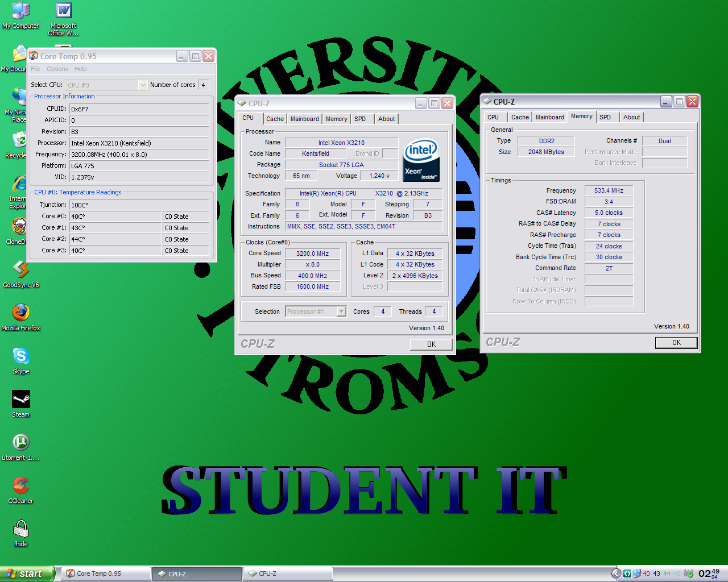
Task: Activate the second CPU-Z taskbar button
Action: click(x=288, y=573)
